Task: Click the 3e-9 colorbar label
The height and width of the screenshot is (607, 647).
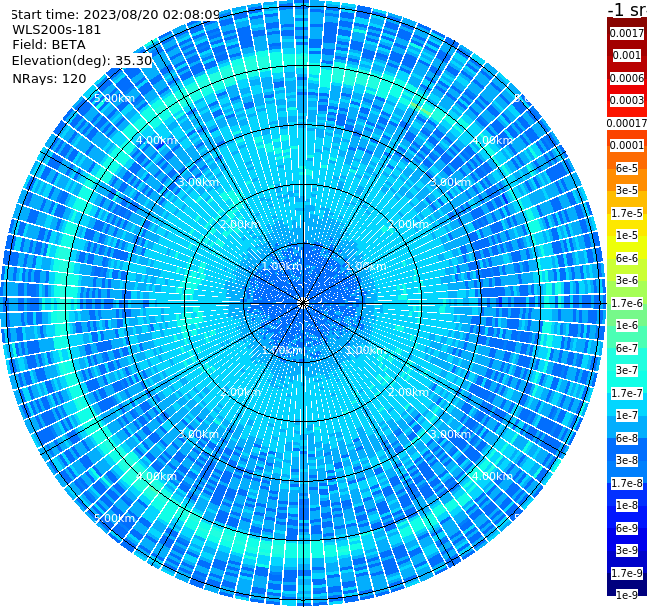Action: point(627,550)
